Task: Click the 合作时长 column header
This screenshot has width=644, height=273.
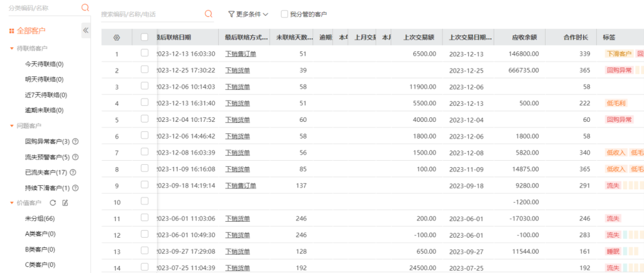Action: click(x=576, y=38)
